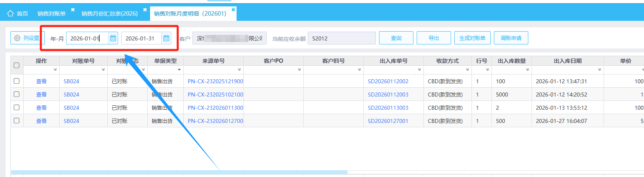
Task: Switch to the 销售对账单 tab
Action: point(52,14)
